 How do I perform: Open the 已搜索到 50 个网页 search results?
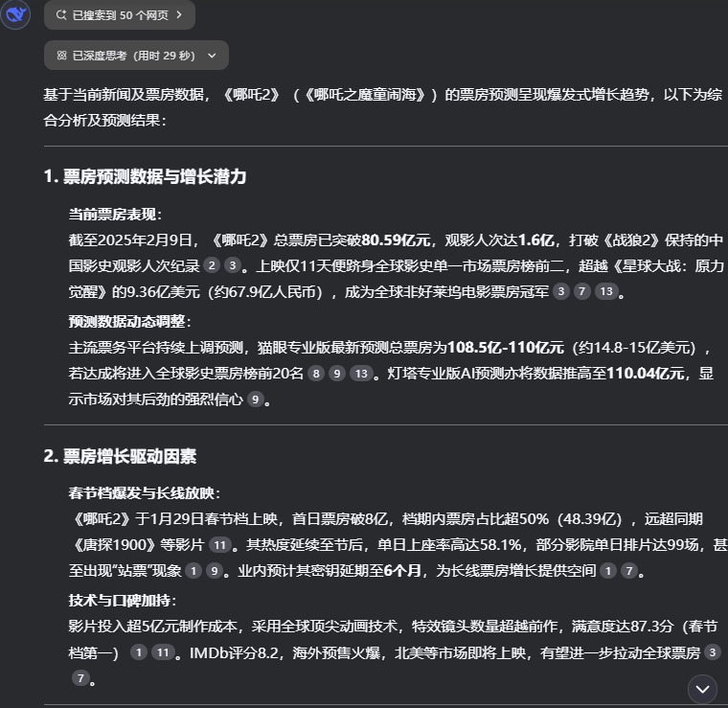coord(119,14)
